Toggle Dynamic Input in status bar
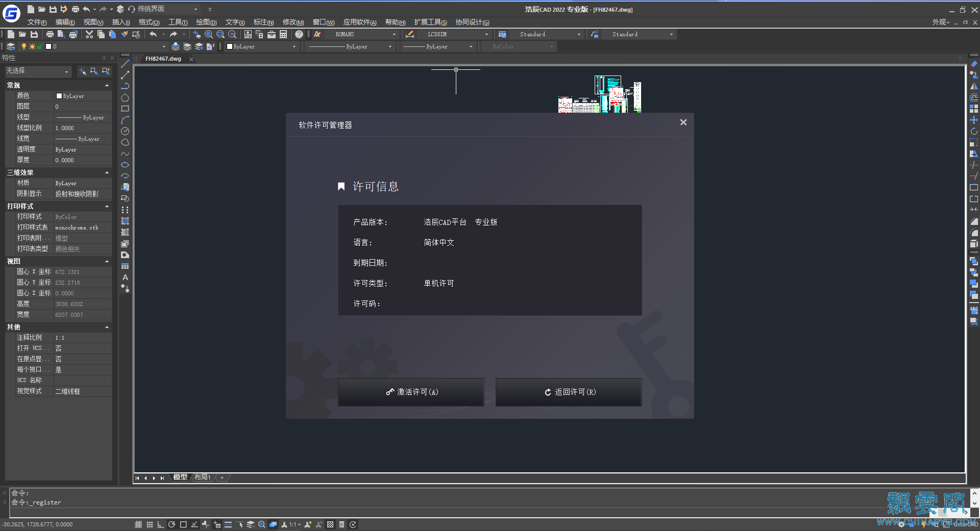 [217, 524]
